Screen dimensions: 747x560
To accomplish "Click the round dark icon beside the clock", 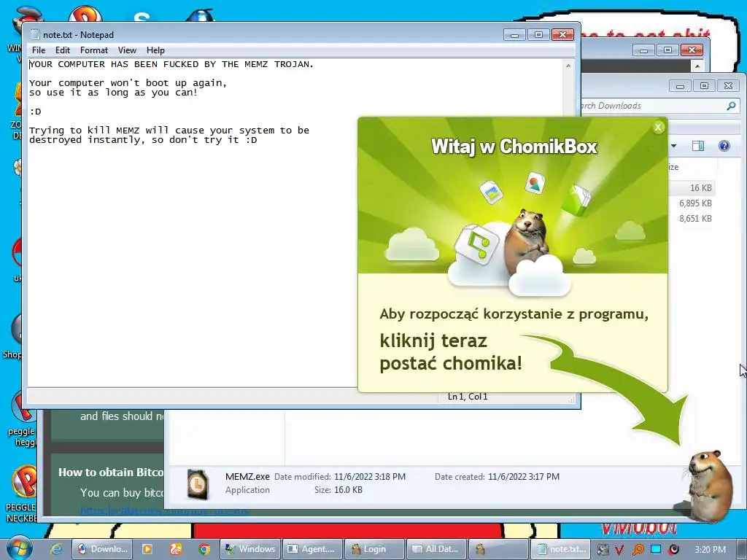I will tap(674, 550).
